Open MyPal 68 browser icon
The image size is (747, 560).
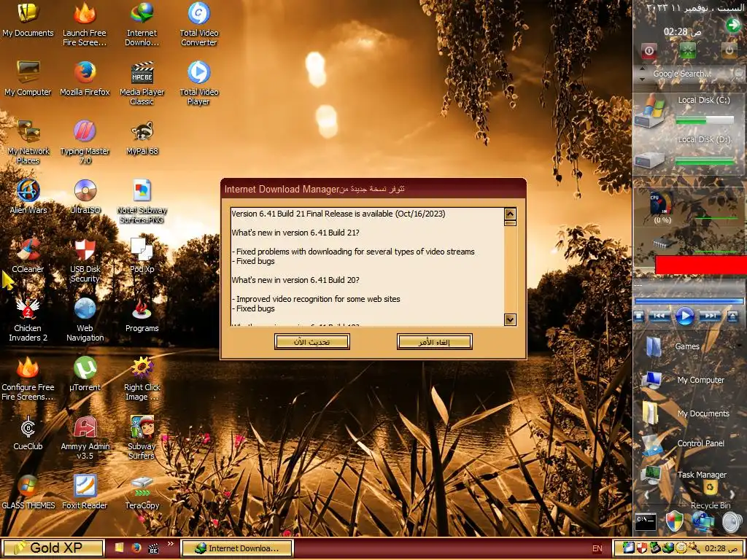(x=142, y=138)
